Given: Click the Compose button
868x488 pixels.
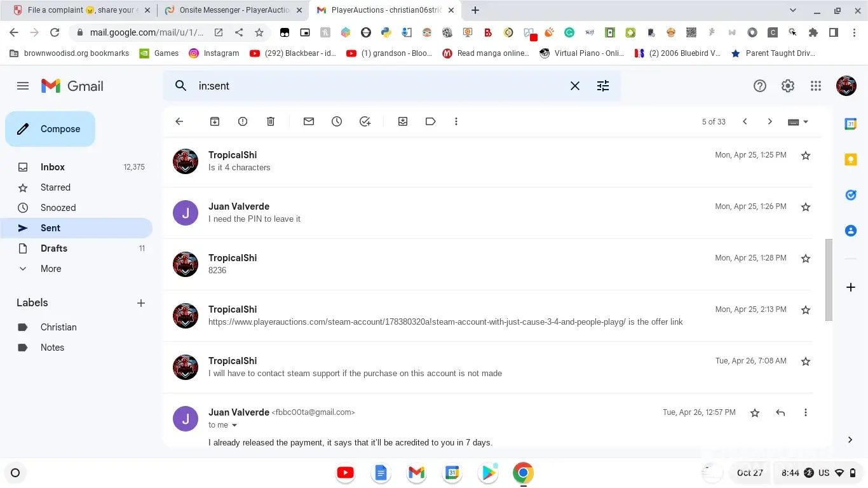Looking at the screenshot, I should [50, 129].
